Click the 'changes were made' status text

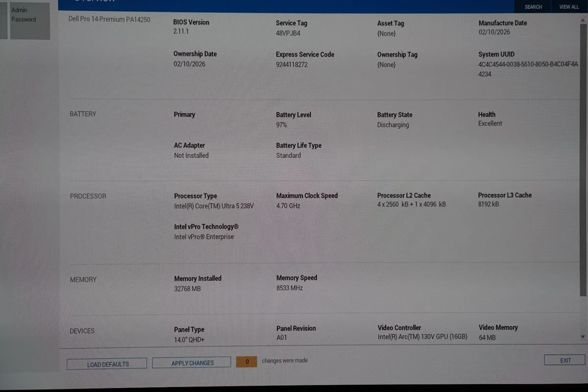(285, 361)
